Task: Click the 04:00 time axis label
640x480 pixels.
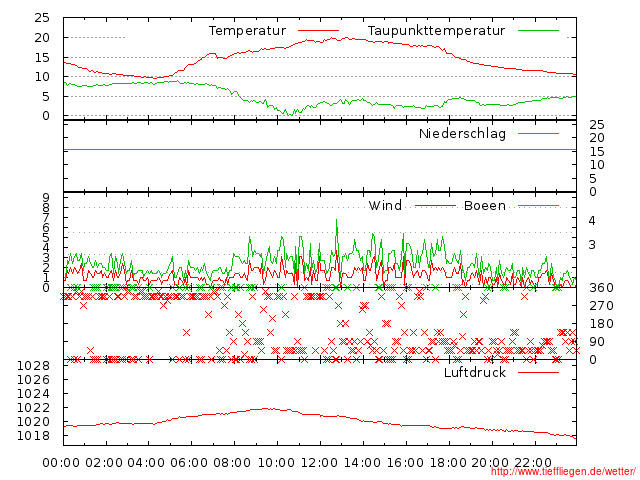Action: click(x=146, y=463)
